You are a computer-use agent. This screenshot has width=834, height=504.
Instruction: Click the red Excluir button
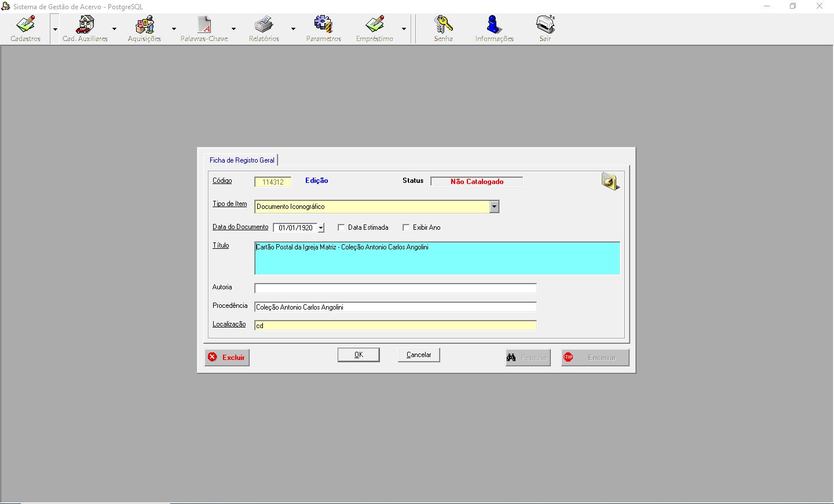[227, 358]
